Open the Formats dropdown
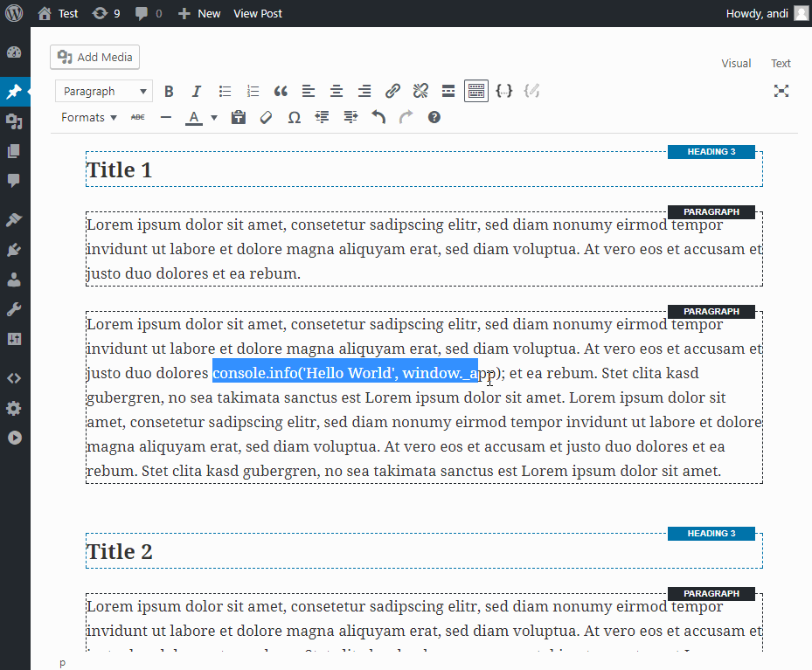Screen dimensions: 812x670 point(88,117)
